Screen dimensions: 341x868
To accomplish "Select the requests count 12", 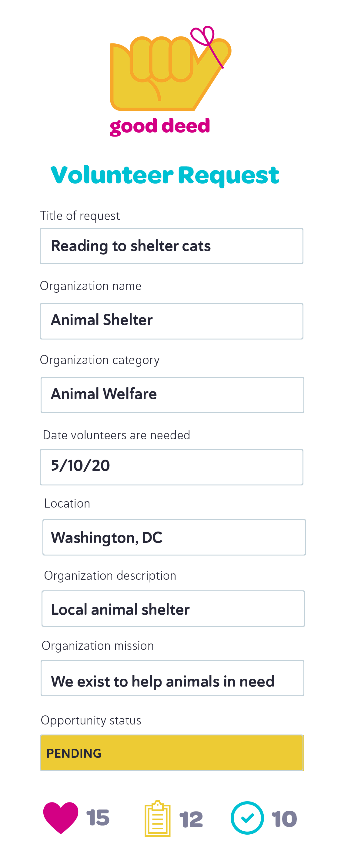I will pos(191,819).
